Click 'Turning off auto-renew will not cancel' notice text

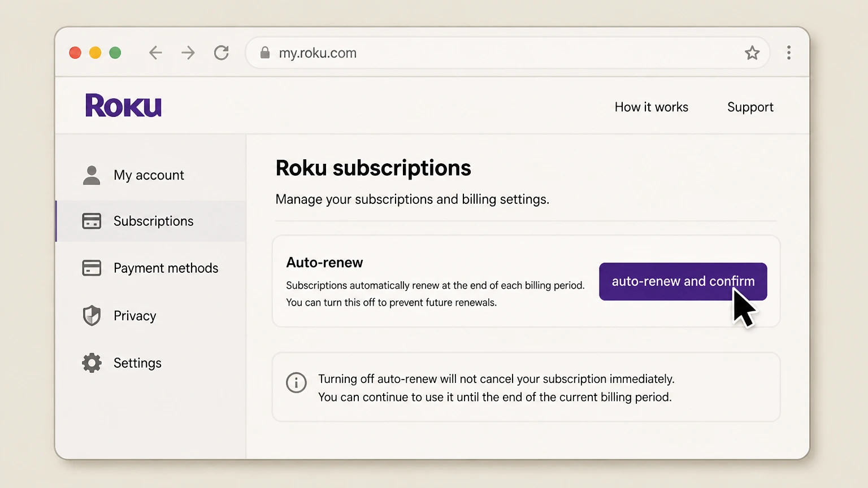point(496,379)
